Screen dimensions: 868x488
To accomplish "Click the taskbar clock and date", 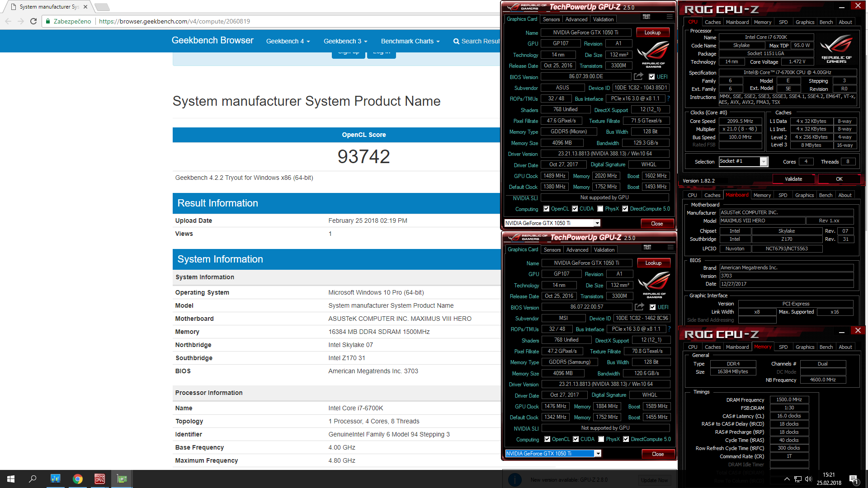I will (829, 479).
